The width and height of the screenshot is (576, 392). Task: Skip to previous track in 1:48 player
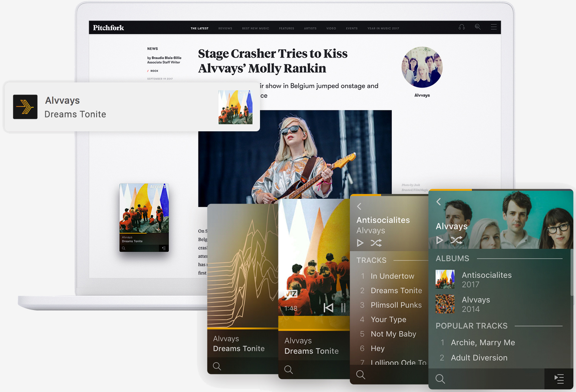point(328,308)
